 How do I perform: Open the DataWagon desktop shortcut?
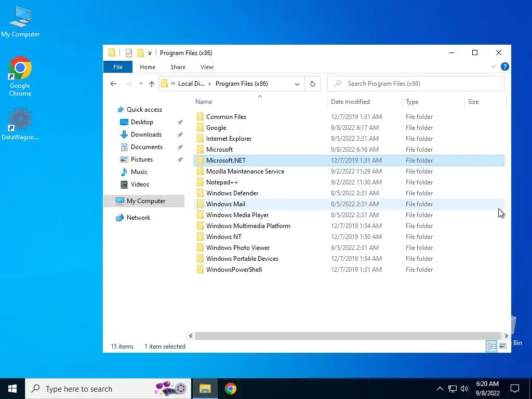pos(20,124)
